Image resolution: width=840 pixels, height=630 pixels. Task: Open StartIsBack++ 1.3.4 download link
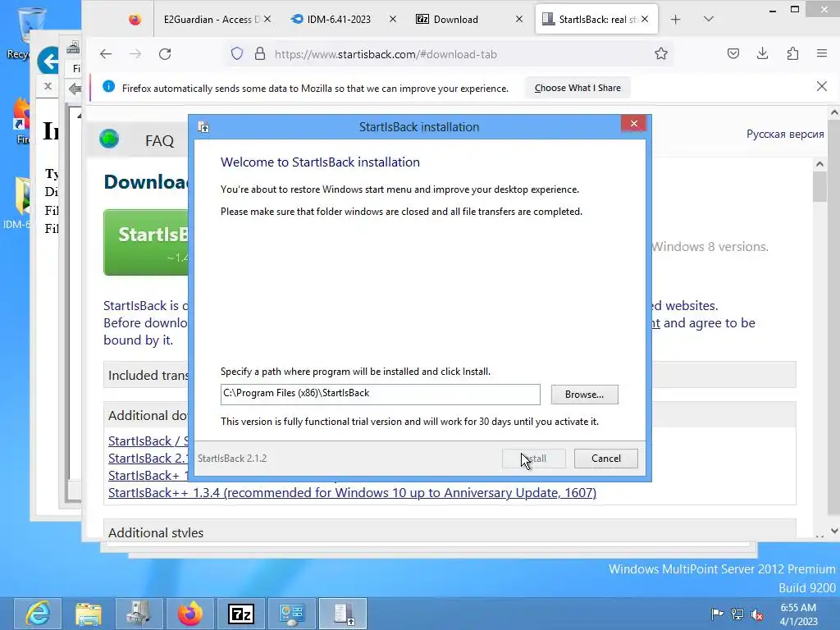pos(352,493)
